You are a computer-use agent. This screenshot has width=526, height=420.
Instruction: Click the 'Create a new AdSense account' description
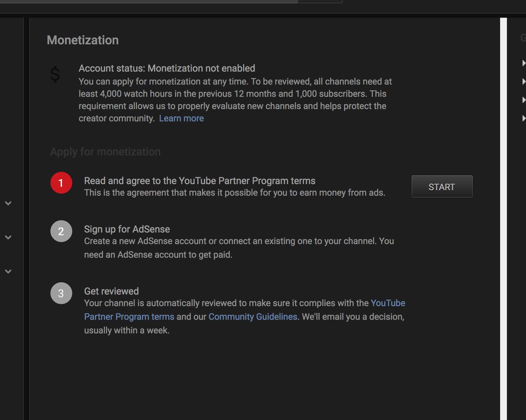239,248
